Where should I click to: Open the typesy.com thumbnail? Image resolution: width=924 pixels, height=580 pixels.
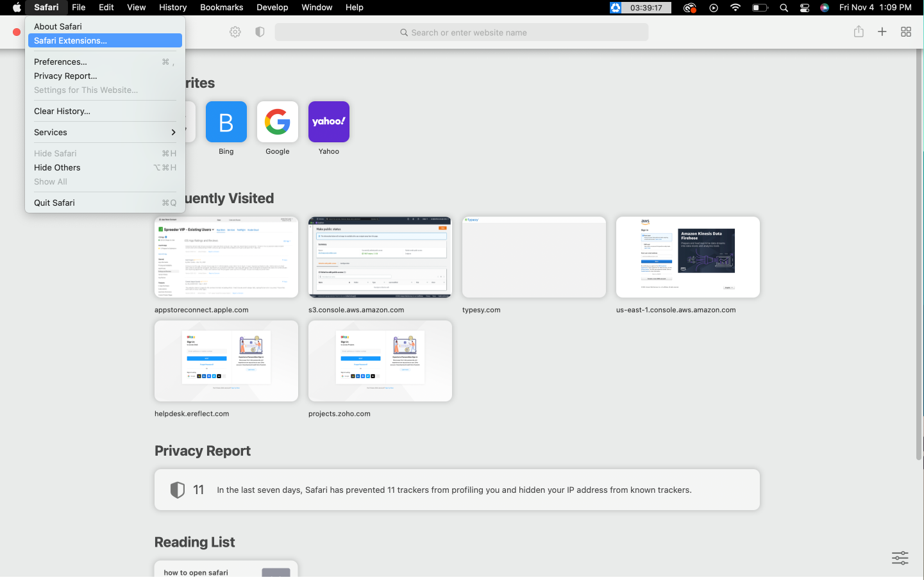(533, 257)
